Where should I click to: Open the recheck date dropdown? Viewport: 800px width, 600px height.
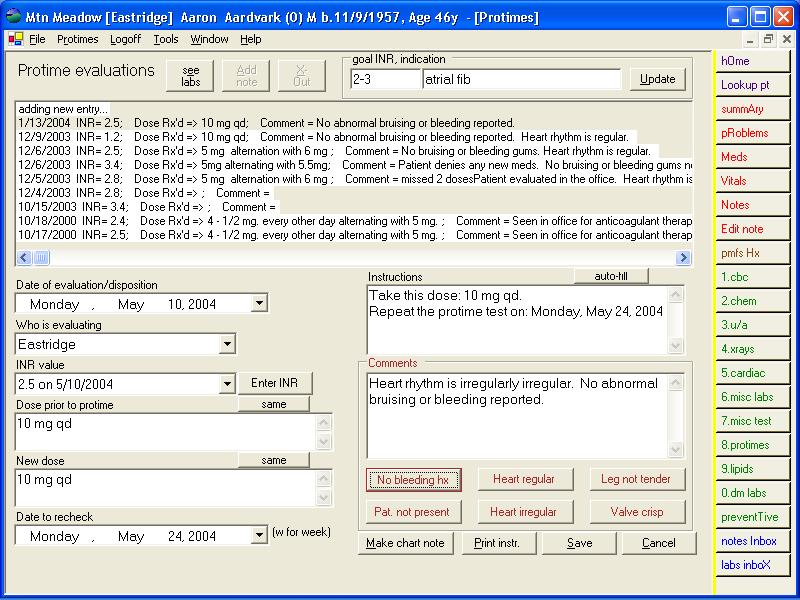click(259, 536)
